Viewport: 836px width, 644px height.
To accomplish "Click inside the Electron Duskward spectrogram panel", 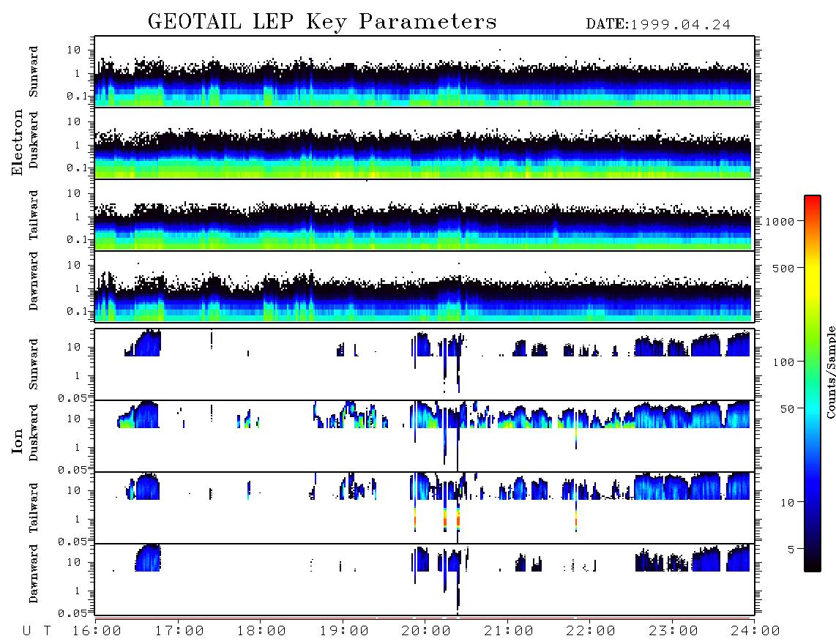I will coord(425,143).
